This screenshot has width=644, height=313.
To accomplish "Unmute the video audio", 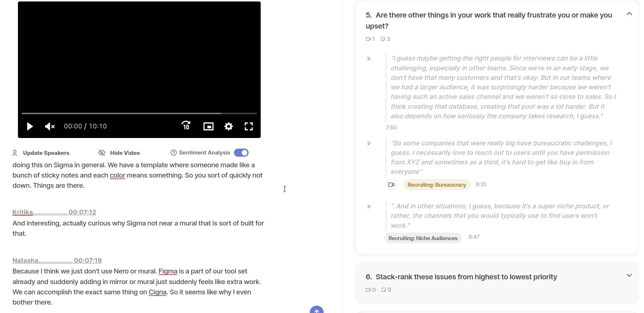I will (50, 127).
